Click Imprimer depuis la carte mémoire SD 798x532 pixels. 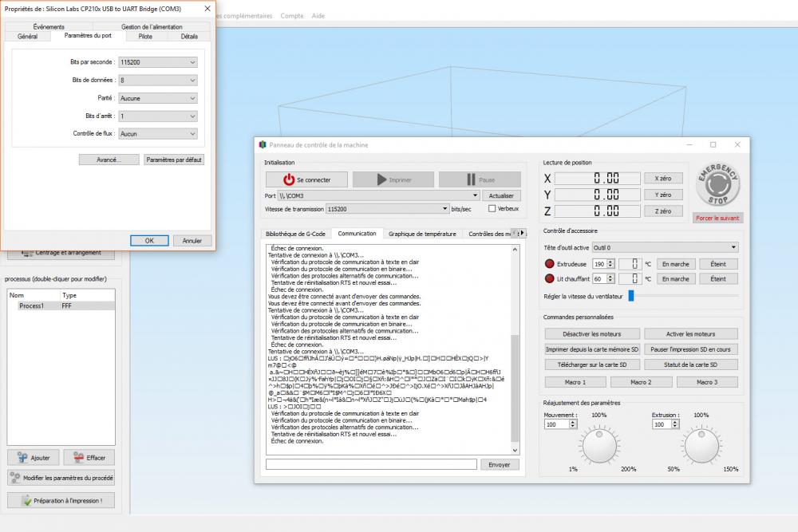[592, 349]
